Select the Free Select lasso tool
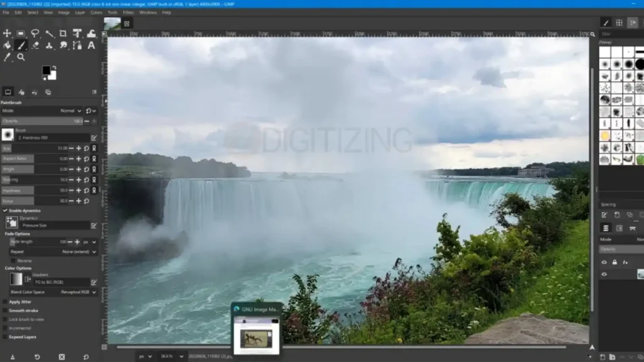 tap(35, 33)
